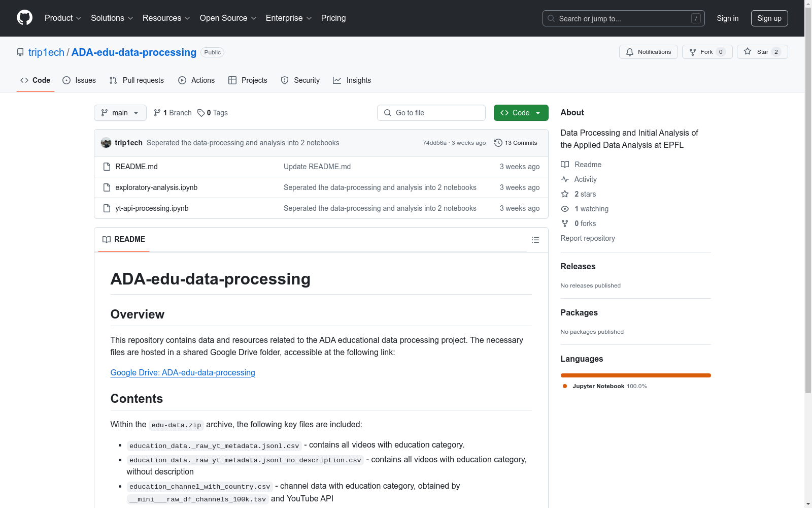Click the shield icon of Security tab

tap(285, 80)
